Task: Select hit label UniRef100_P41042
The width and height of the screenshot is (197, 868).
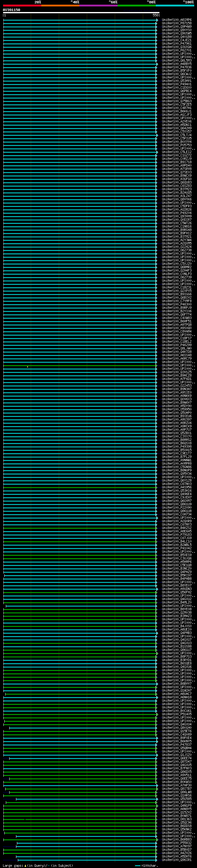Action: pos(176,549)
